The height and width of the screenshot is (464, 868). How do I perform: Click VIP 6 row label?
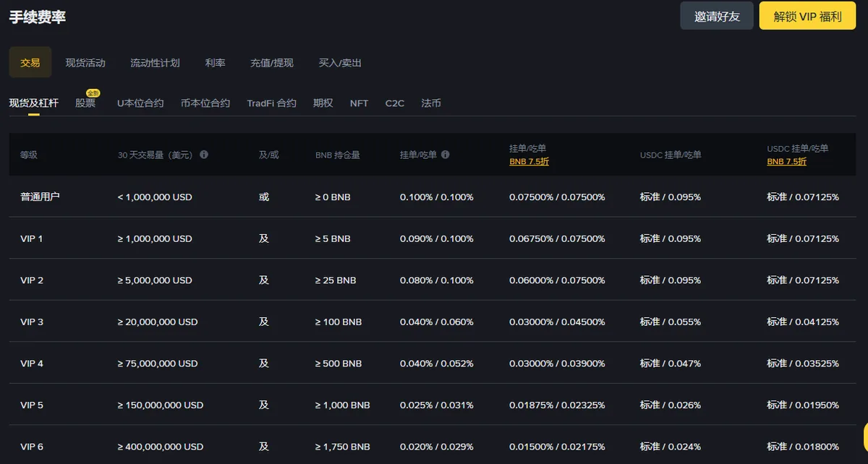pos(32,447)
